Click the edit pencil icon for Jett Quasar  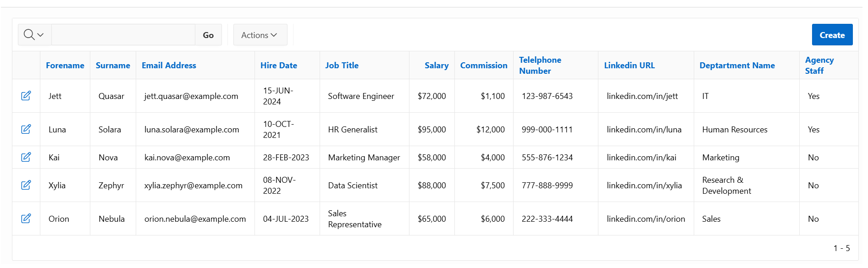pos(26,96)
